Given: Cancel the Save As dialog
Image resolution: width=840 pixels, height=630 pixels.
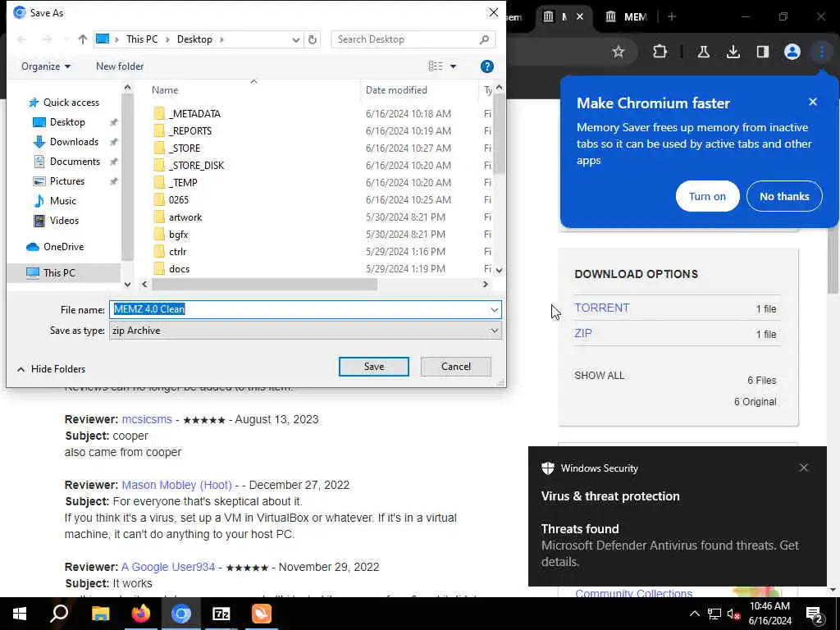Looking at the screenshot, I should [456, 367].
